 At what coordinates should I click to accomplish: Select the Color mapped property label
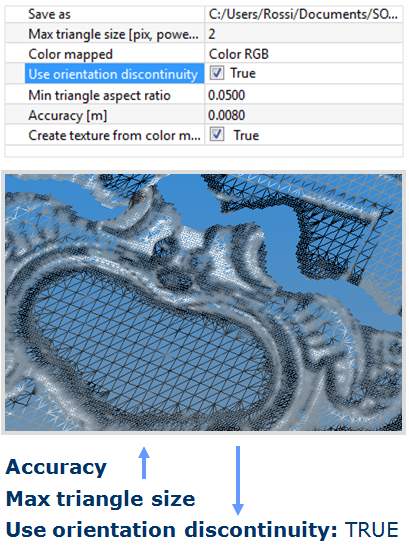pyautogui.click(x=71, y=54)
